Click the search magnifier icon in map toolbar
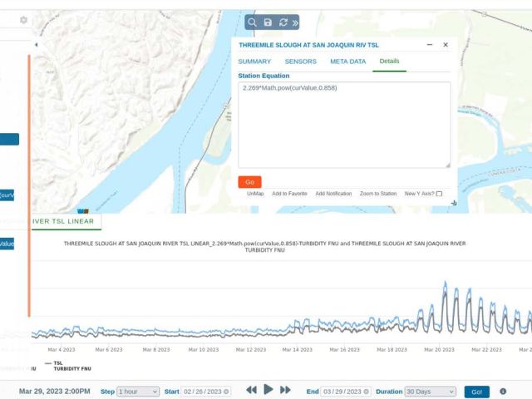This screenshot has width=532, height=399. [252, 22]
